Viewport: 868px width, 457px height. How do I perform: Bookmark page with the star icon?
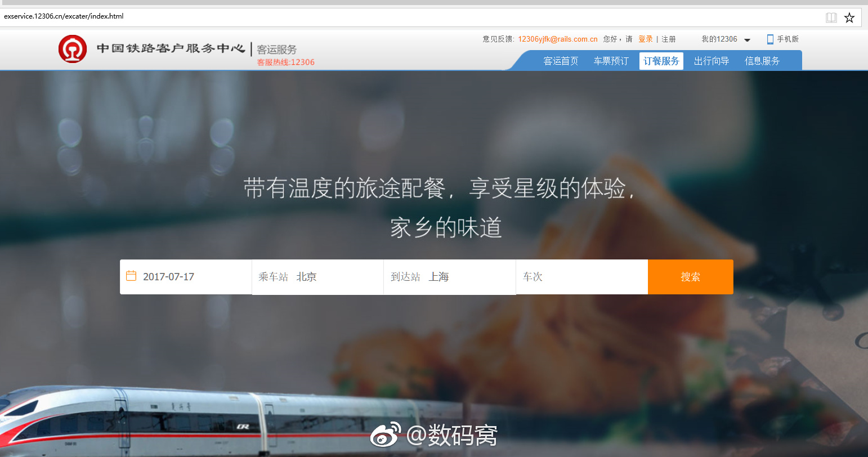point(849,17)
